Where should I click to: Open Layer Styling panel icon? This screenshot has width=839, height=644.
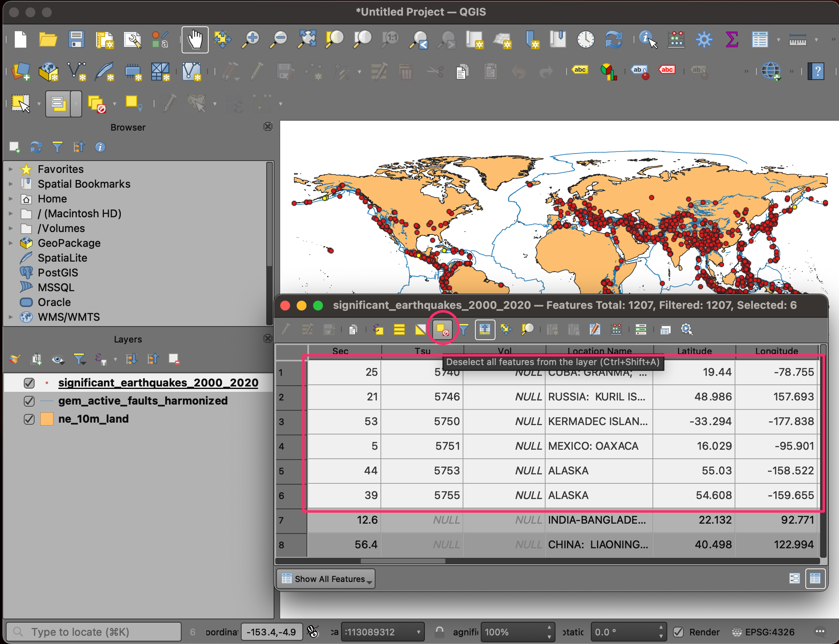tap(15, 359)
